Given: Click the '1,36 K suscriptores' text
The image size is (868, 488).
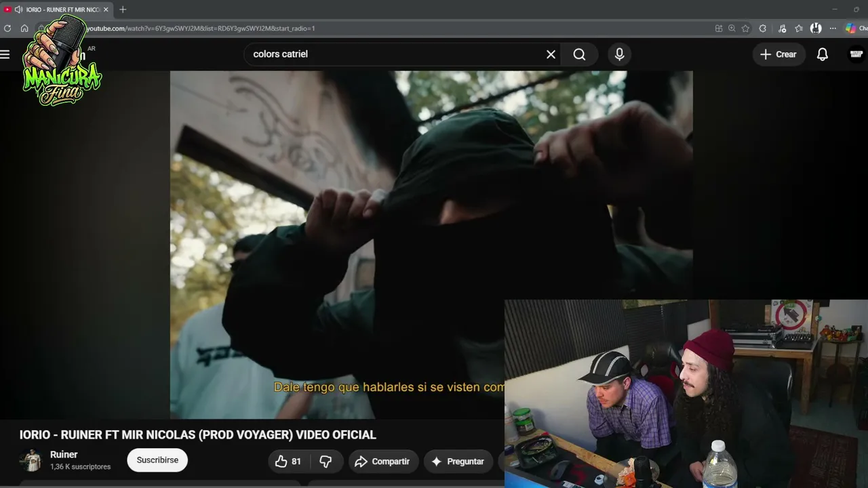Looking at the screenshot, I should tap(80, 467).
